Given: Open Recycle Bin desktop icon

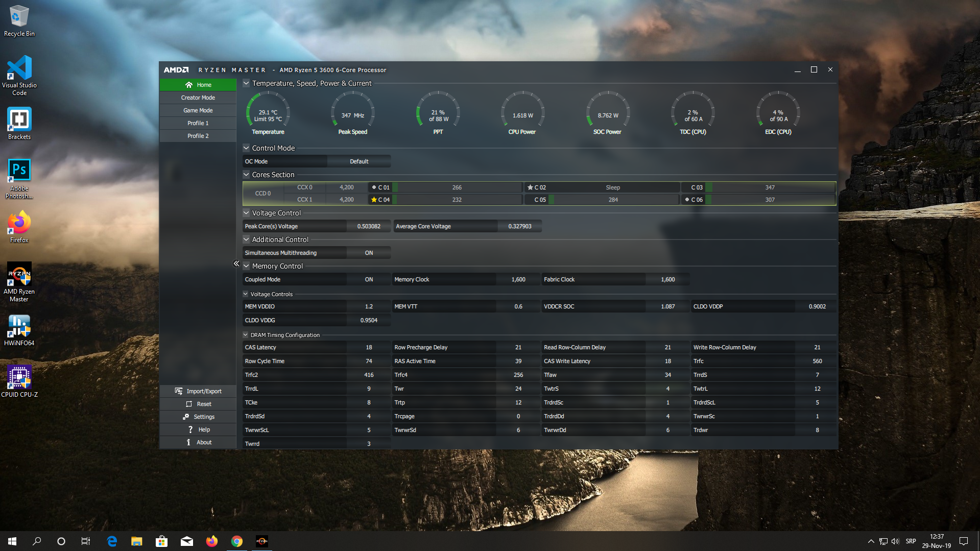Looking at the screenshot, I should tap(19, 20).
